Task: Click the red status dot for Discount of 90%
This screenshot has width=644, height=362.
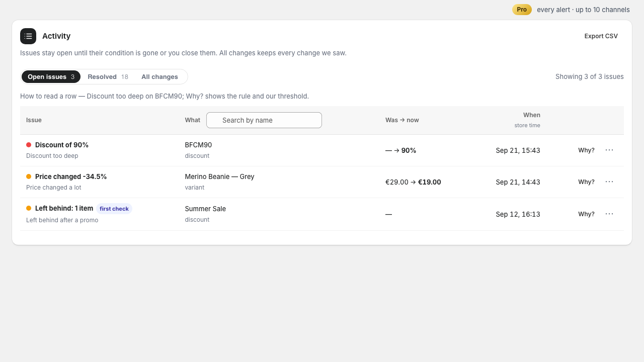Action: pos(29,145)
